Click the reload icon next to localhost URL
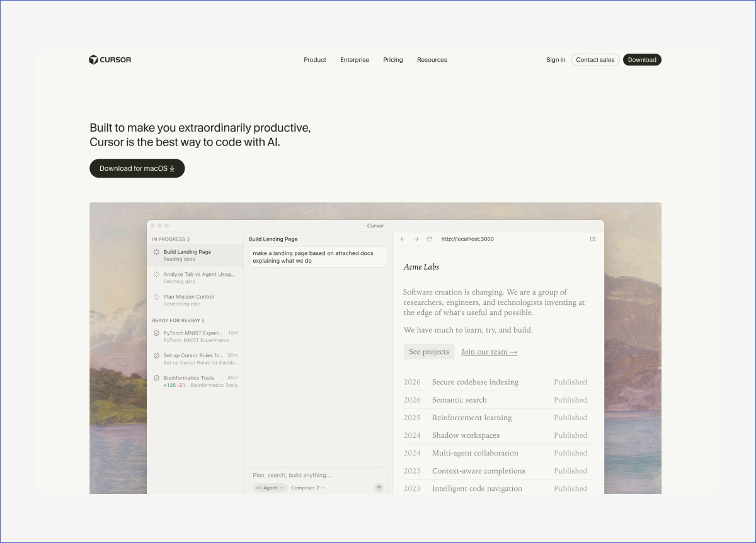 click(x=430, y=239)
